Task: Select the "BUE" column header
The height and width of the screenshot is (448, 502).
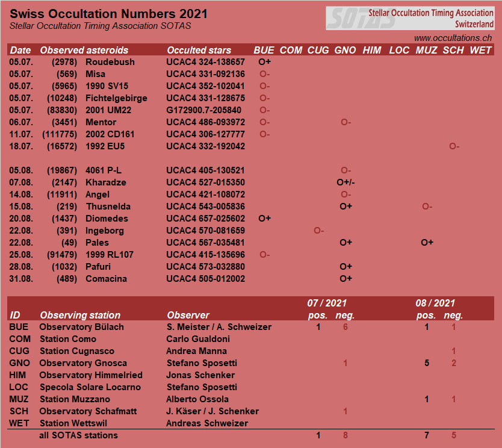Action: click(264, 50)
